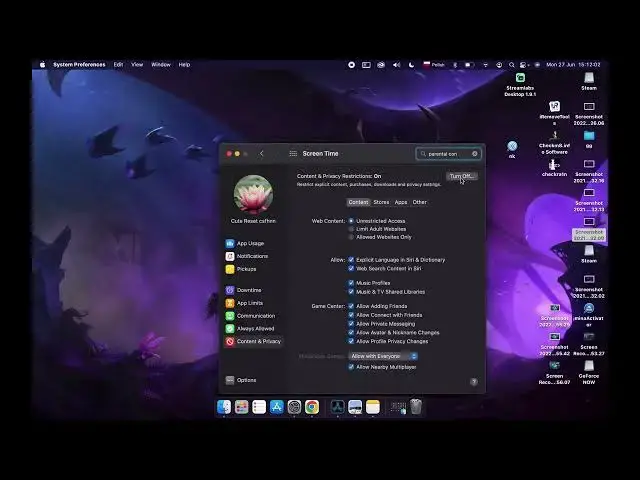
Task: Switch to the Content tab
Action: tap(358, 202)
